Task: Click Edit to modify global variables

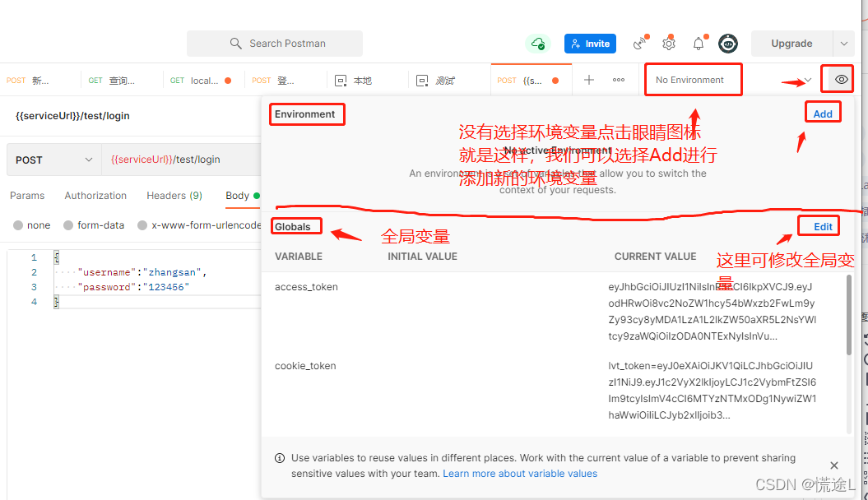Action: (823, 227)
